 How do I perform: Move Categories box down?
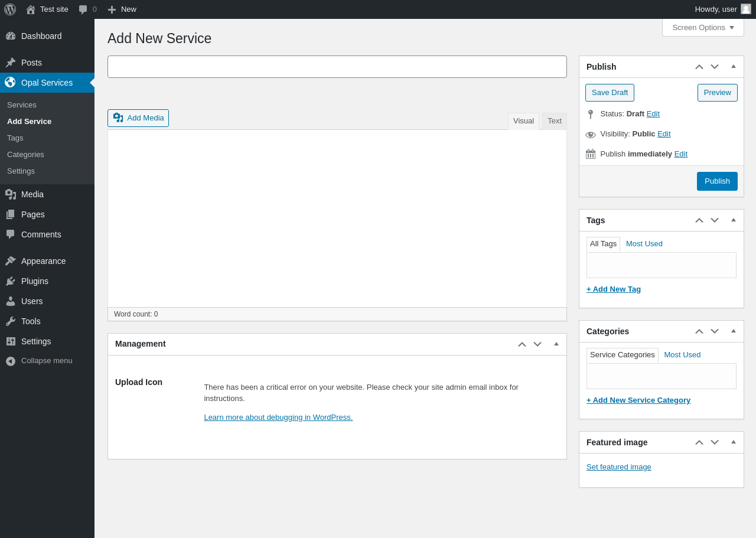click(715, 331)
